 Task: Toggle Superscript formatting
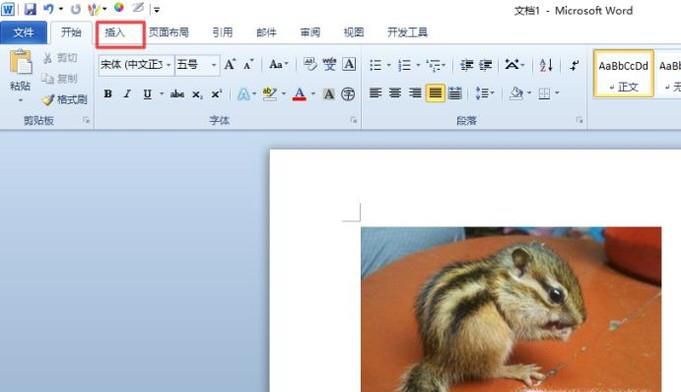[x=217, y=94]
